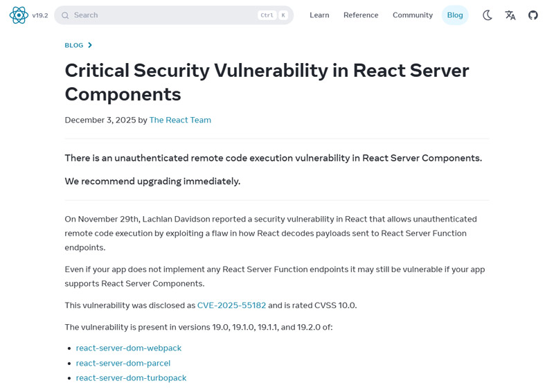Open the Learn navigation item

pos(319,15)
